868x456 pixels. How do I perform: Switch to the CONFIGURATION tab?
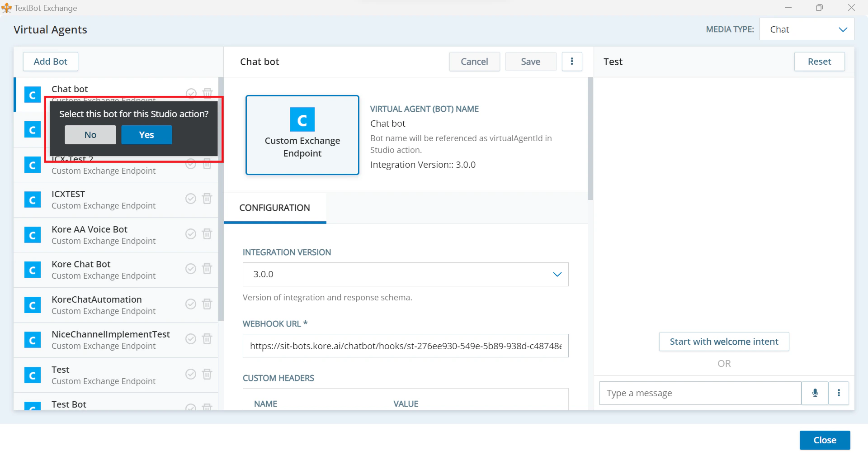tap(274, 208)
